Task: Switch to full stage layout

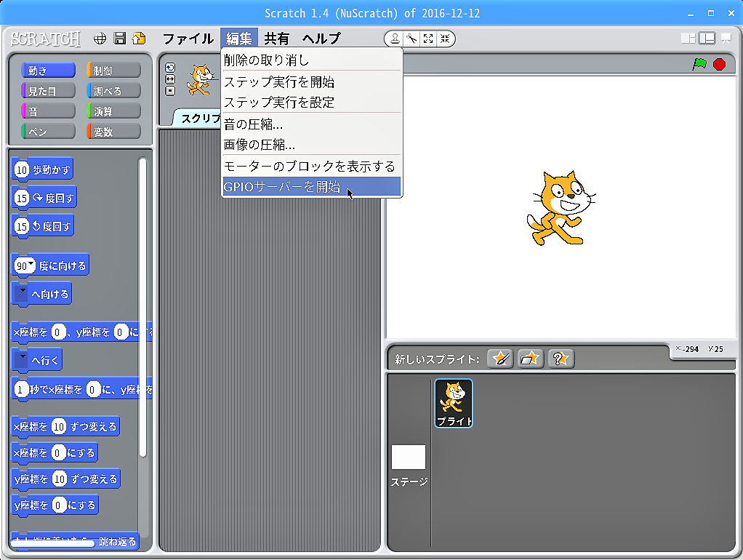Action: click(707, 39)
